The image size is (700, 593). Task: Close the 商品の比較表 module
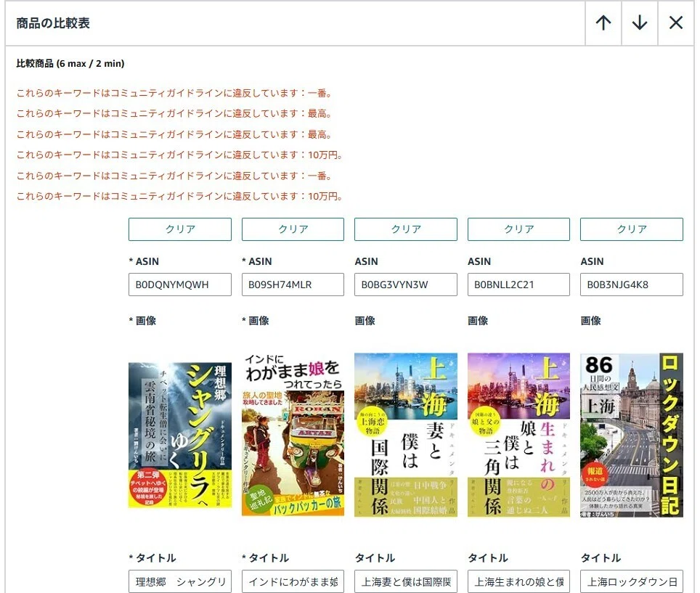[x=676, y=23]
